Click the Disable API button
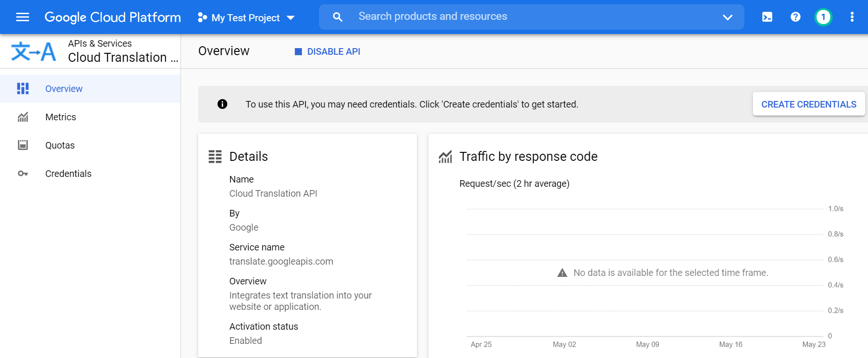This screenshot has width=868, height=358. click(x=327, y=51)
